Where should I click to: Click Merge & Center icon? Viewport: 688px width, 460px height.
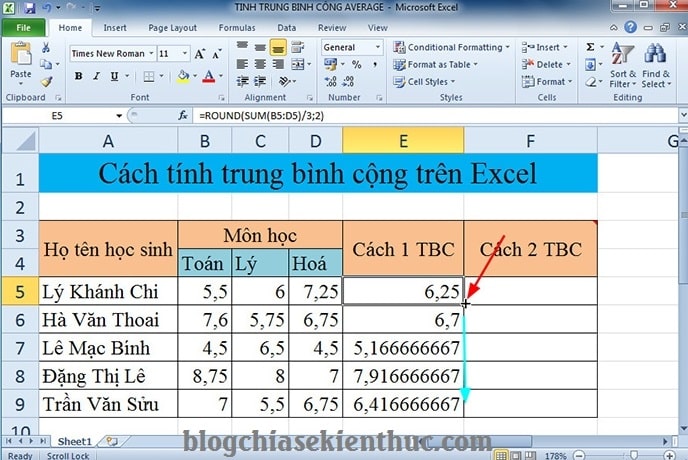[298, 64]
